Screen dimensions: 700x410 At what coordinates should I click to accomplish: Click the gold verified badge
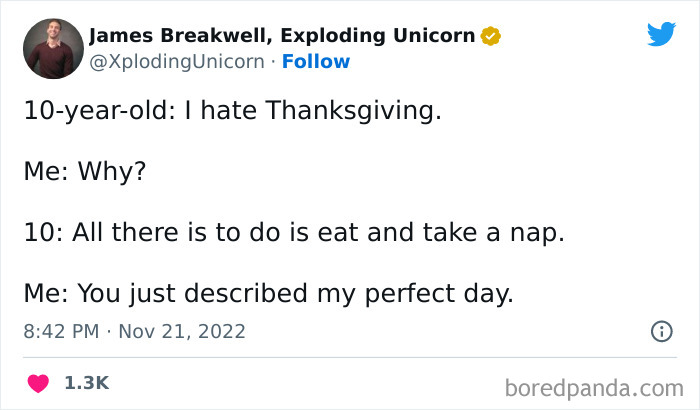click(490, 37)
